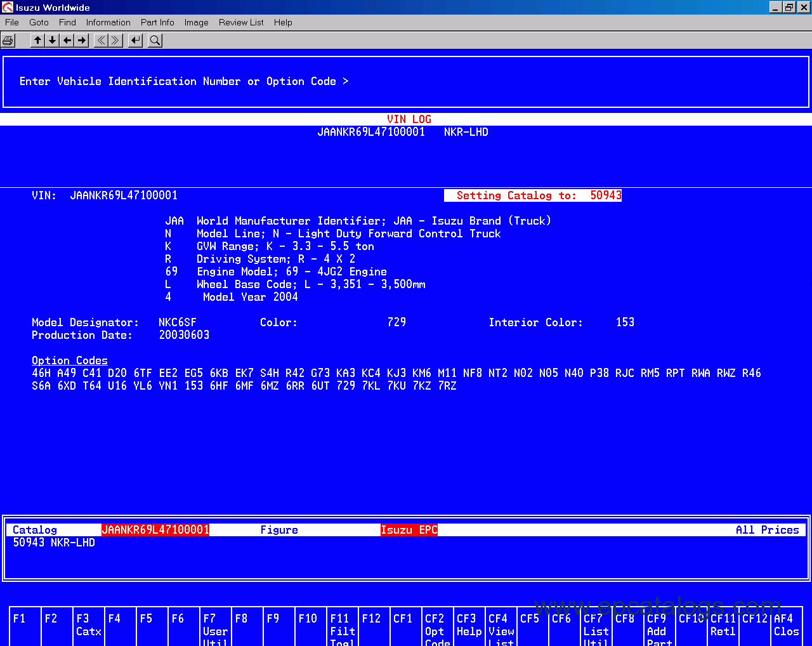Click the CF3 Help button
Screen dimensions: 812x646
tap(469, 626)
